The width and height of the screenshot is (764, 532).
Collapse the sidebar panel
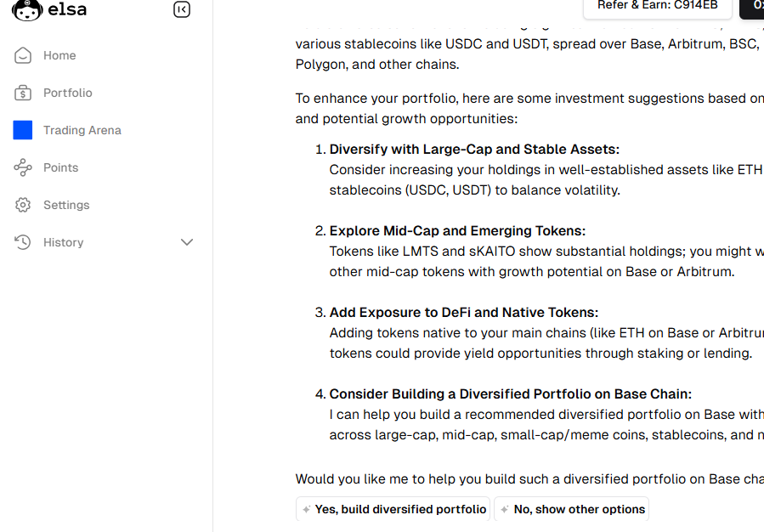pos(182,10)
